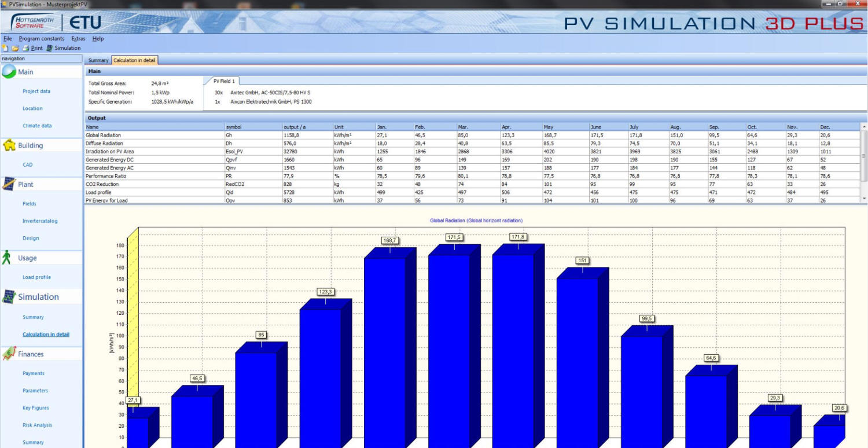
Task: Open Project data in navigation
Action: (36, 91)
